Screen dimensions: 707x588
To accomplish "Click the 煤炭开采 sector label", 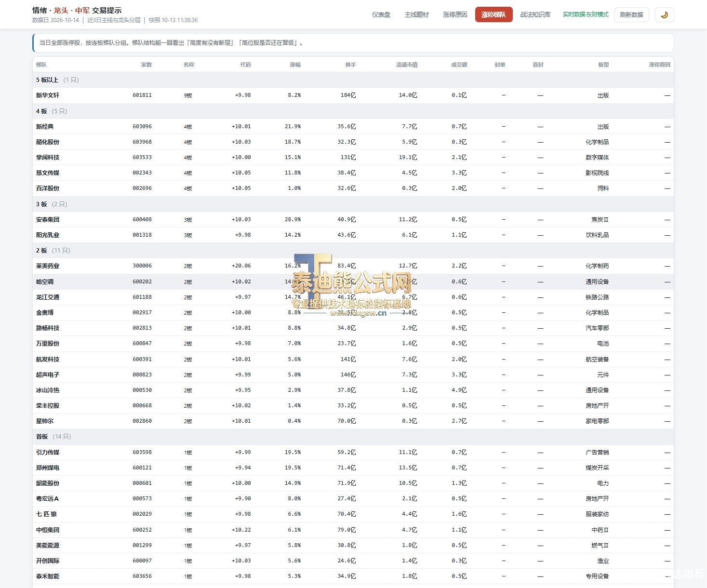I will point(598,468).
